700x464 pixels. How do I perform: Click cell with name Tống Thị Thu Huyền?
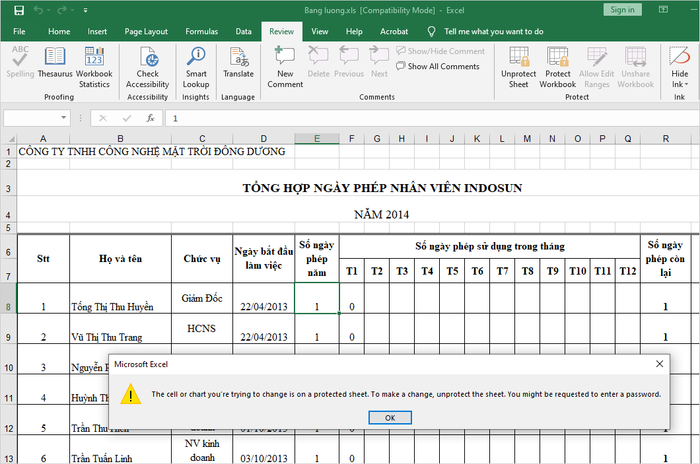click(120, 298)
